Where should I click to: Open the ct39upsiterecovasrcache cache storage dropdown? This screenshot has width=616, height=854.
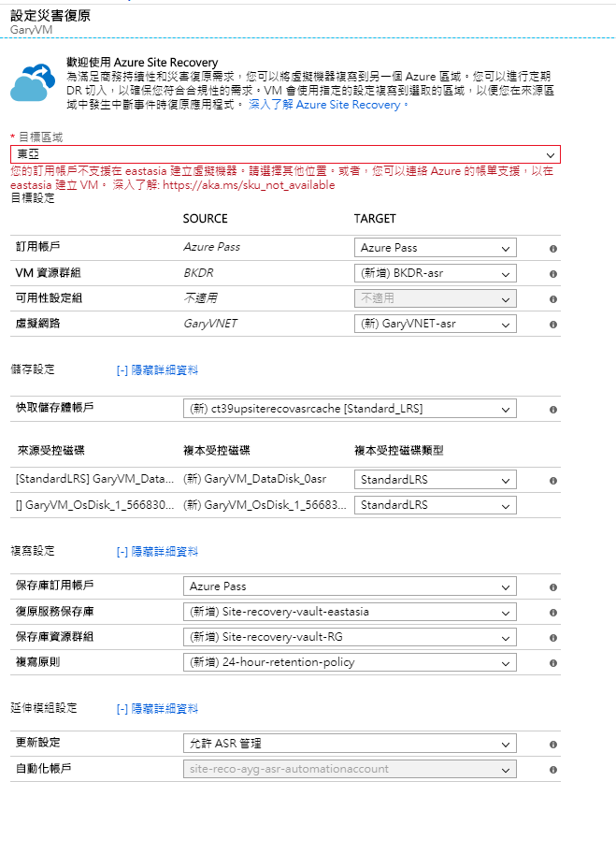point(350,409)
